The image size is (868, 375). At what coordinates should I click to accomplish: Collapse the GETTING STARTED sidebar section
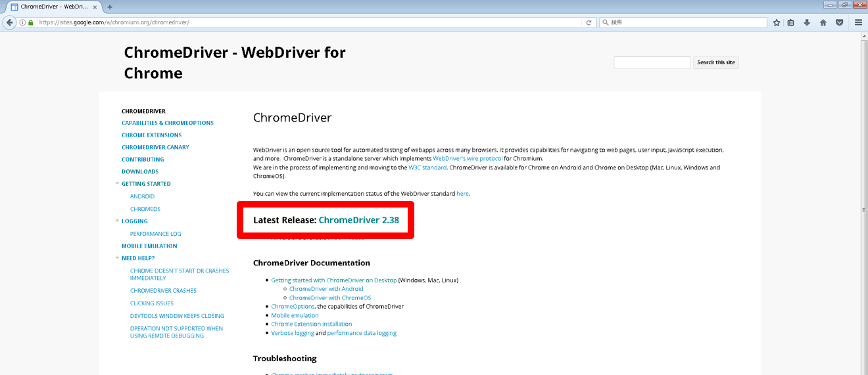[x=117, y=184]
